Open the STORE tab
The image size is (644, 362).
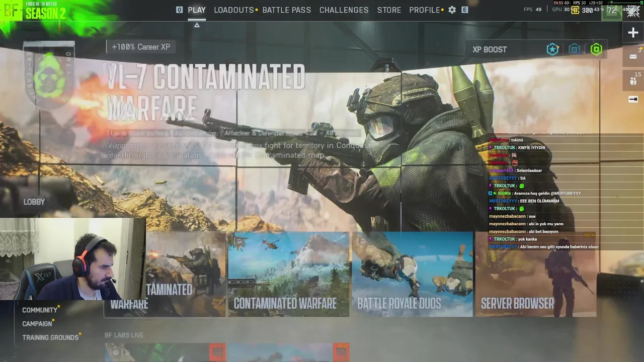click(x=389, y=10)
